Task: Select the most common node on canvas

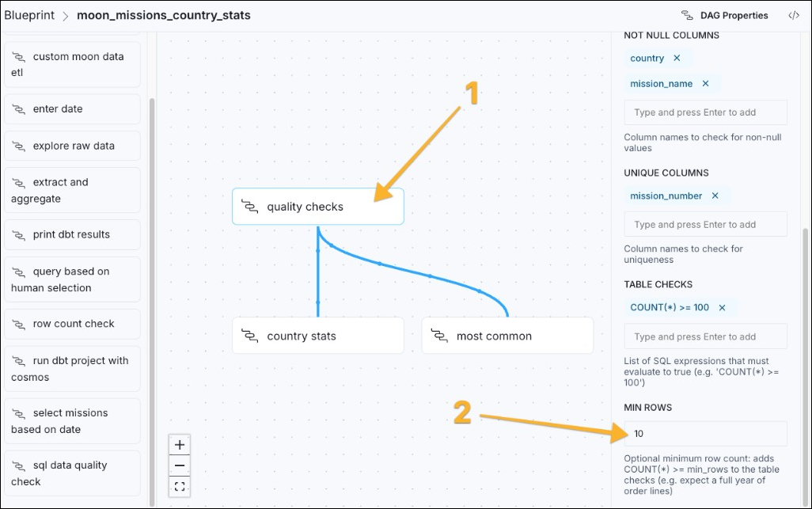Action: [x=507, y=335]
